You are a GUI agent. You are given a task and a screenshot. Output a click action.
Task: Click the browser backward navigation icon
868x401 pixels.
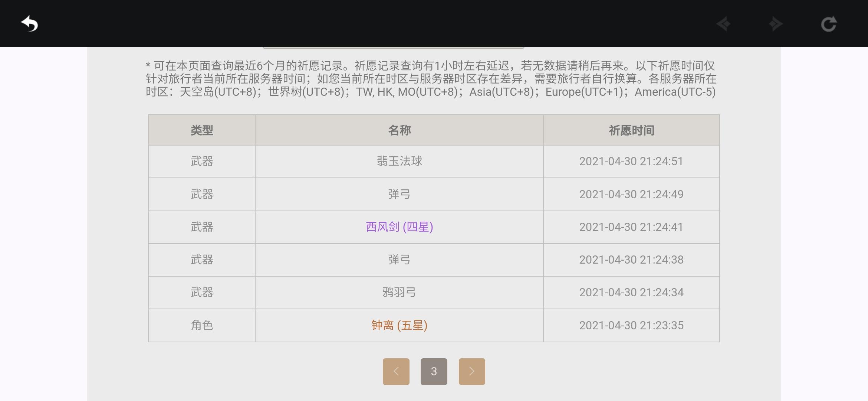[x=723, y=24]
